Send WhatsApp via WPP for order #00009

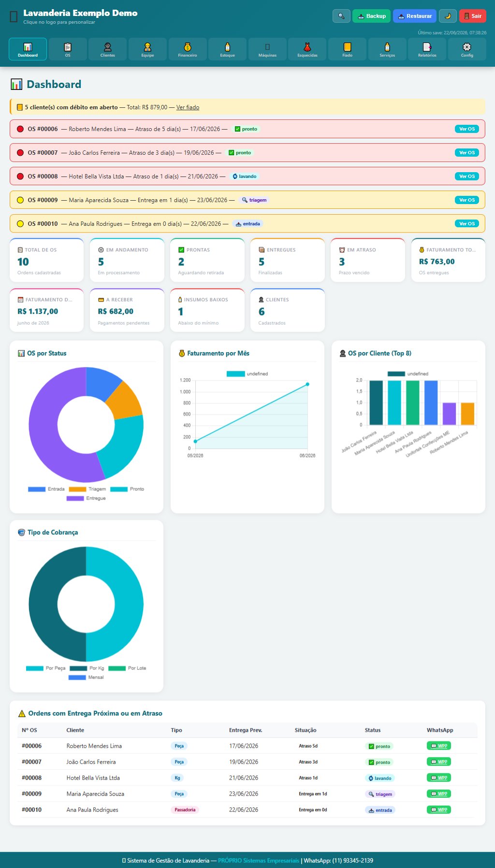[x=439, y=794]
